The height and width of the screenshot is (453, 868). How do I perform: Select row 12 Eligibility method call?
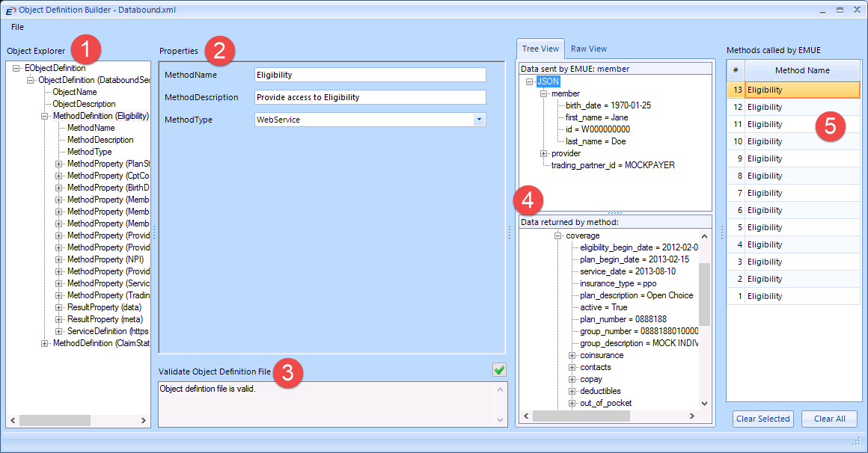click(x=793, y=108)
